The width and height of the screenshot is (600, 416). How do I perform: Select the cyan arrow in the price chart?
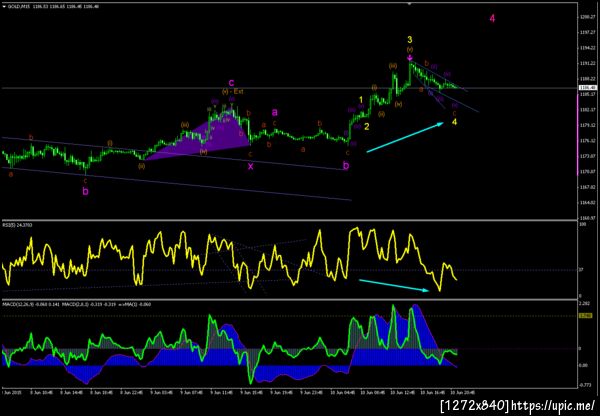405,137
